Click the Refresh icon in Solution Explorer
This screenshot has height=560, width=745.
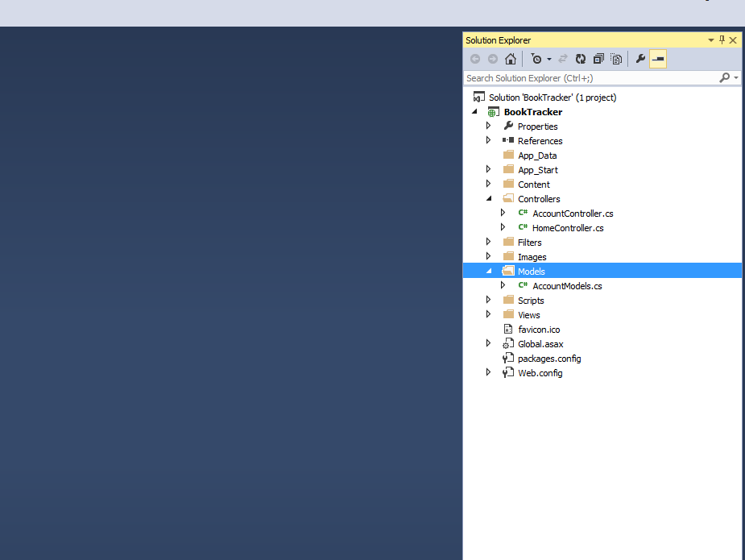pyautogui.click(x=581, y=59)
